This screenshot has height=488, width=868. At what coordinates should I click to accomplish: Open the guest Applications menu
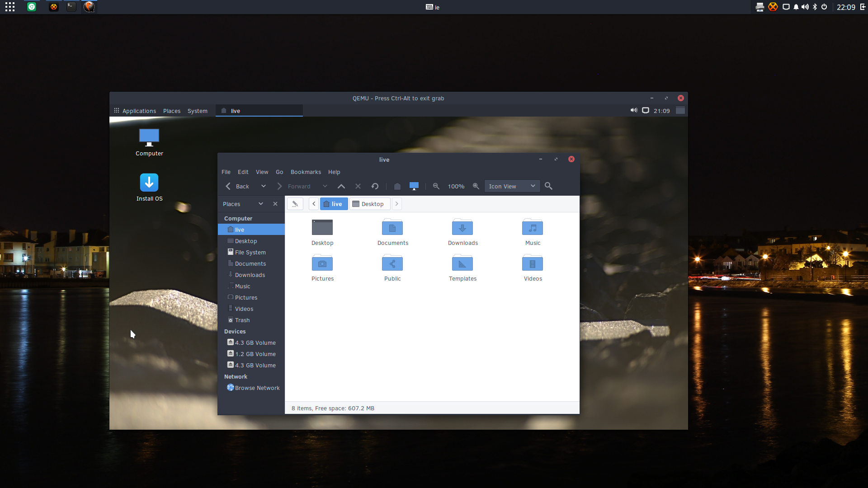pos(135,111)
